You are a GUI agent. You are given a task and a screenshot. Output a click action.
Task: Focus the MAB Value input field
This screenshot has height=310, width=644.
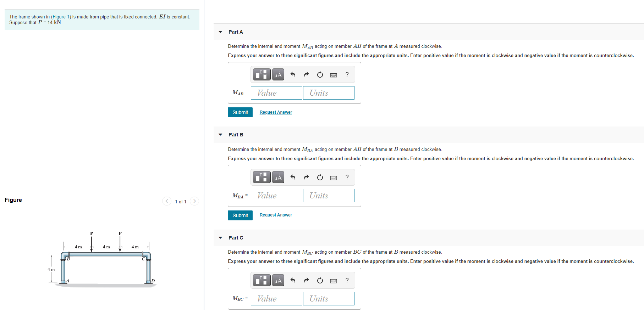pyautogui.click(x=276, y=93)
